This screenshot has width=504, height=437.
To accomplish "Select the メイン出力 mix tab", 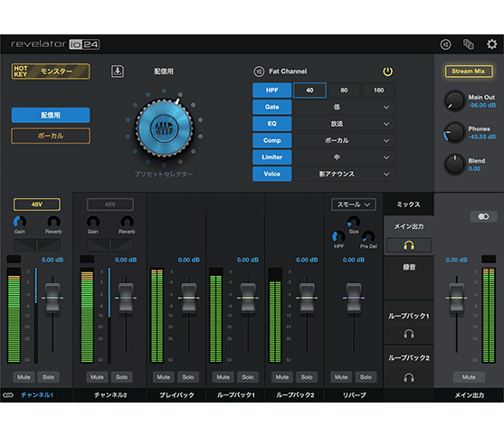I will pos(409,226).
